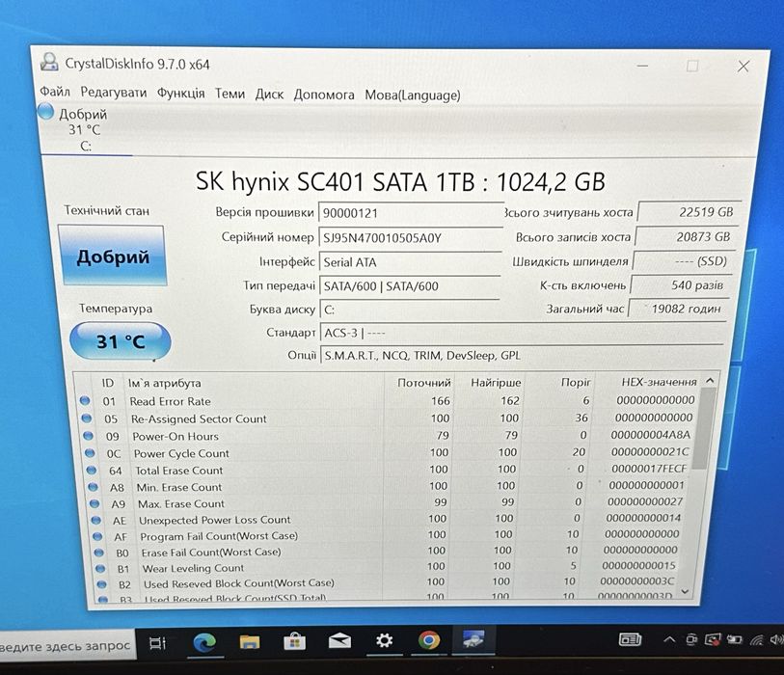Select the Program Fail Count(Worst Case) row

[x=389, y=535]
